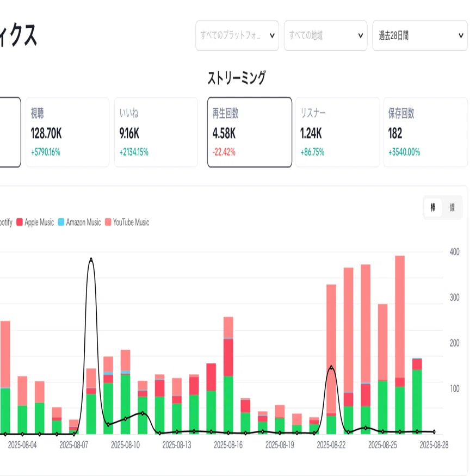Image resolution: width=476 pixels, height=476 pixels.
Task: Click the black line peak at 2025-08-22
Action: coord(331,367)
